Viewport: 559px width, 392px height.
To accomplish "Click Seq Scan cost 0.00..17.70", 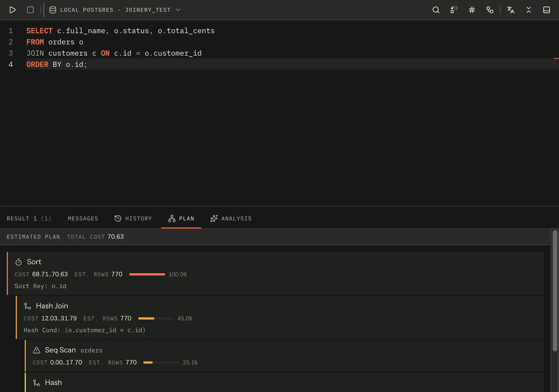I will [x=66, y=362].
